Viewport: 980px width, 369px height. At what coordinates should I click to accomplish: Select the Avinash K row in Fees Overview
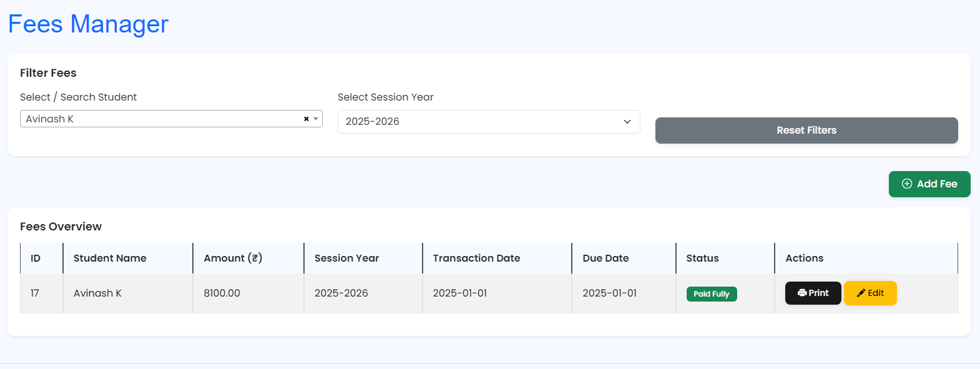pos(98,293)
